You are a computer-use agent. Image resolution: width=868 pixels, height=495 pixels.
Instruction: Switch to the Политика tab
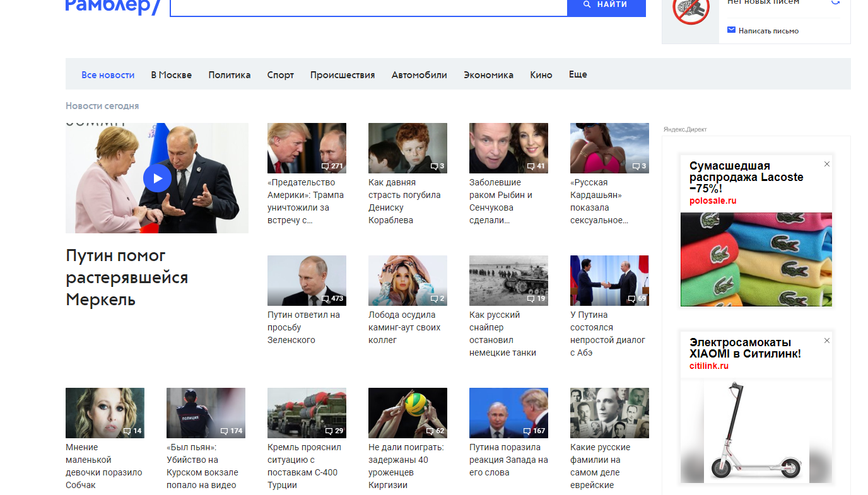230,74
